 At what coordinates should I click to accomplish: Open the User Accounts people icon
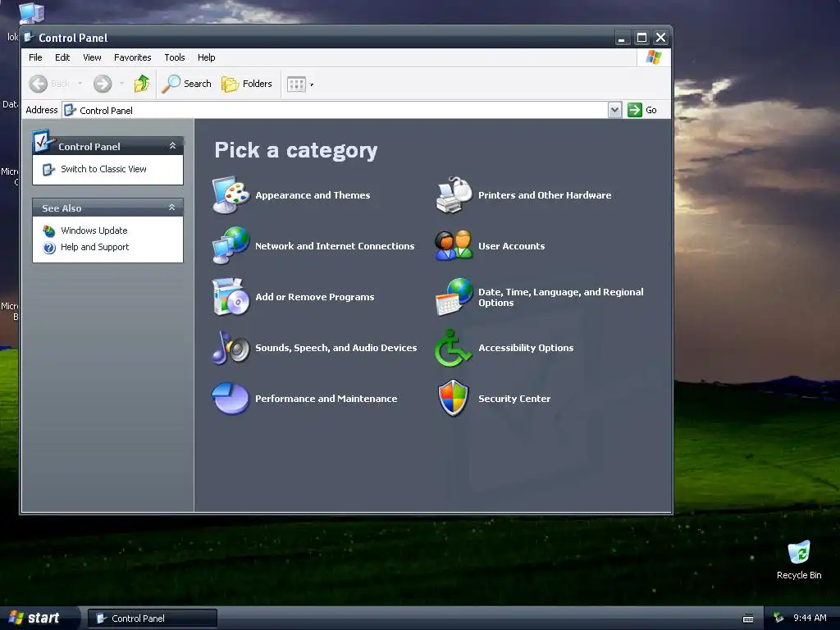coord(454,245)
